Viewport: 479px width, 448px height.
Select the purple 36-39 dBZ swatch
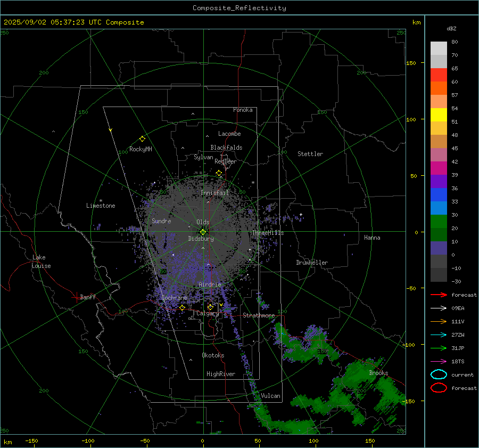pyautogui.click(x=439, y=181)
